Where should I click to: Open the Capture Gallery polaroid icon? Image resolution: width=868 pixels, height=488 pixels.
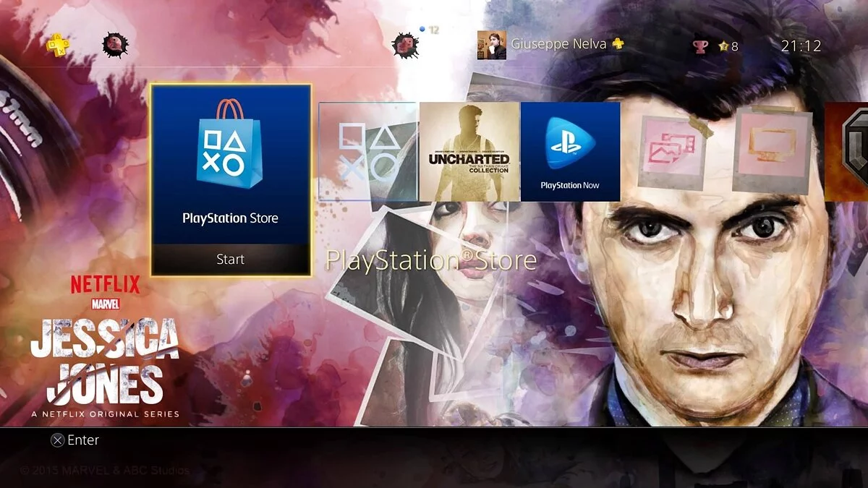671,152
